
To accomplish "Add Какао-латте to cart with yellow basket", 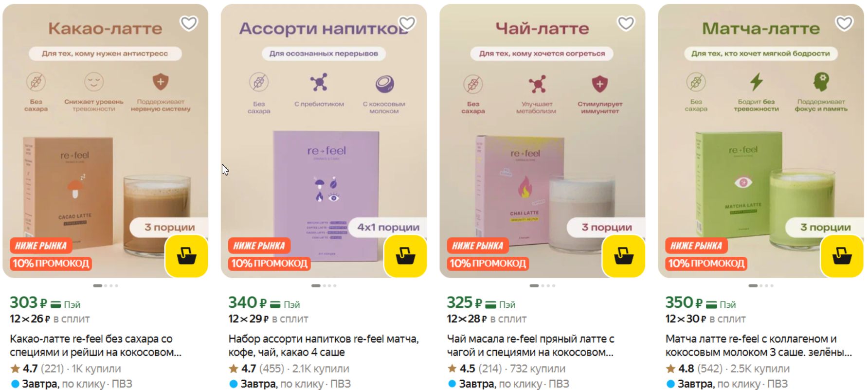I will [x=187, y=256].
